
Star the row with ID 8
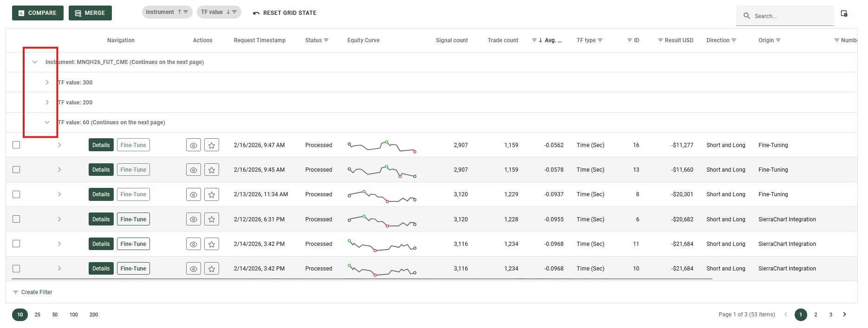coord(212,194)
